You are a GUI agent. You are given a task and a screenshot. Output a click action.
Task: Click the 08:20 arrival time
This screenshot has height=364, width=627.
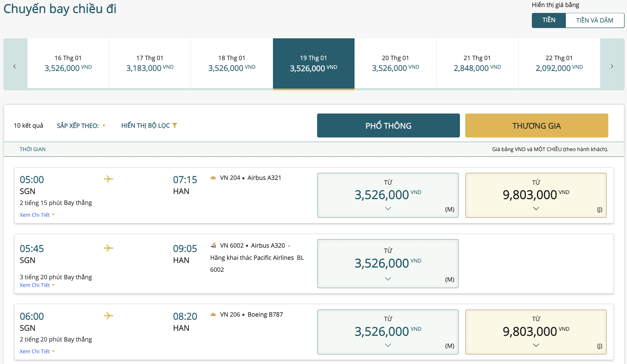tap(185, 316)
